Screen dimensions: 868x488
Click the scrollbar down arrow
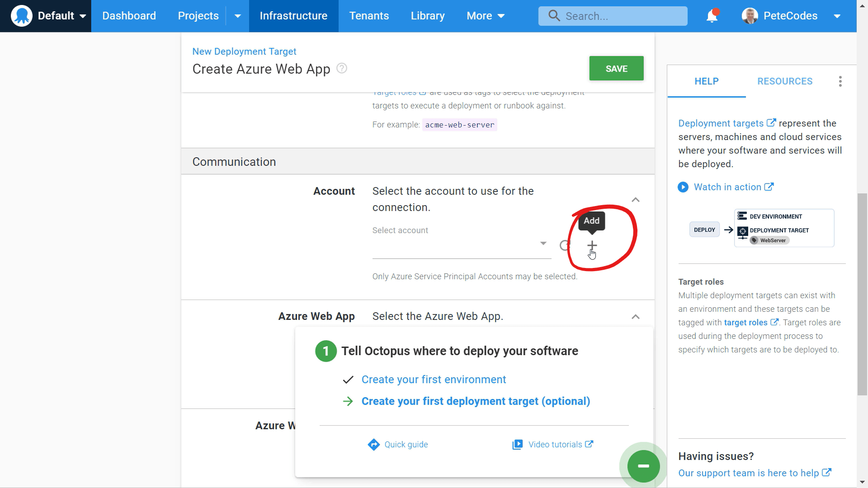point(862,483)
